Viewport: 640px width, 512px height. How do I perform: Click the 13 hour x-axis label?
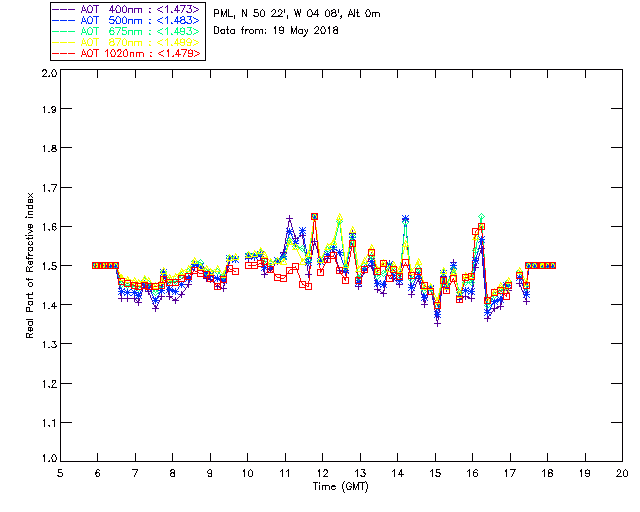(x=360, y=473)
